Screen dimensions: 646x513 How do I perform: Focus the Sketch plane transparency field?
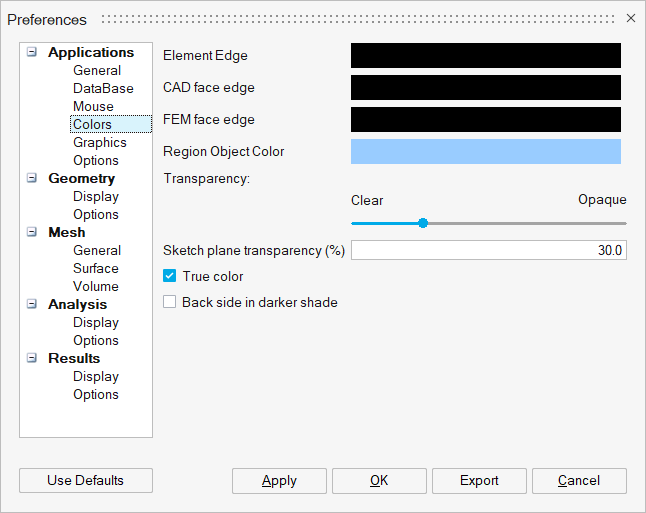489,250
